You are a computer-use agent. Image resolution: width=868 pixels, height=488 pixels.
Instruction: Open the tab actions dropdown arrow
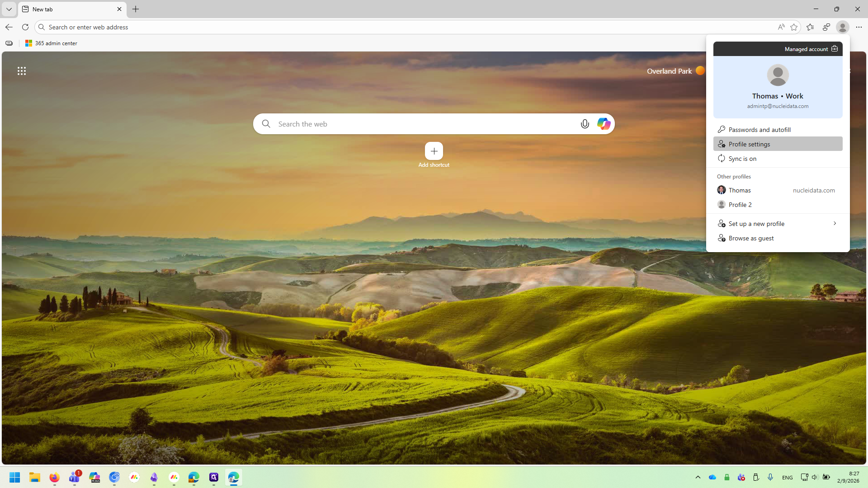(x=9, y=9)
